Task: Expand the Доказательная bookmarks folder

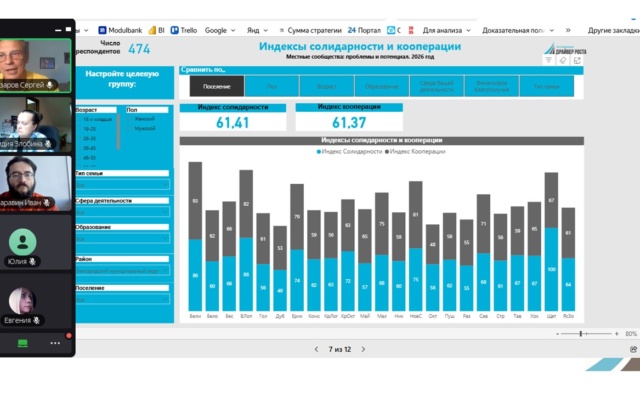Action: tap(518, 30)
